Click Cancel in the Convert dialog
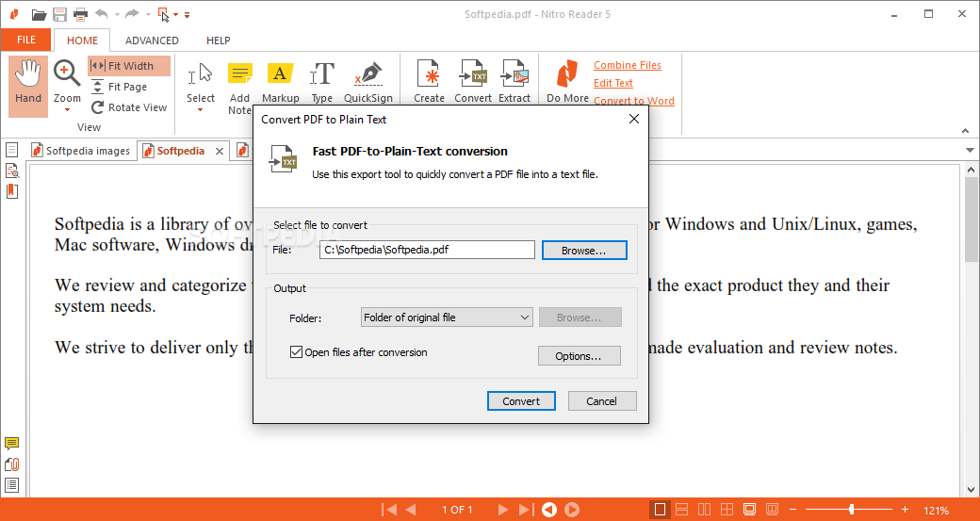The width and height of the screenshot is (980, 521). click(x=602, y=401)
